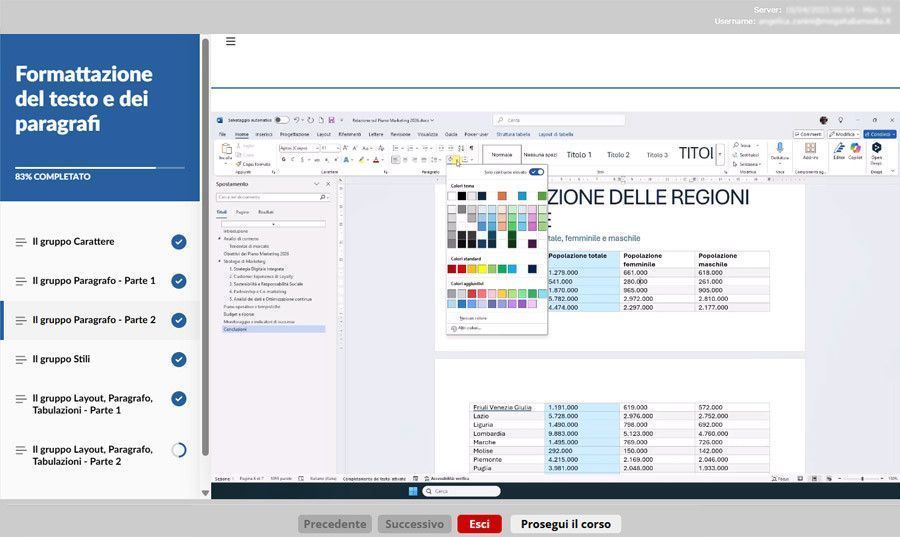900x537 pixels.
Task: Toggle the Salvataggio automatico switch
Action: [282, 119]
